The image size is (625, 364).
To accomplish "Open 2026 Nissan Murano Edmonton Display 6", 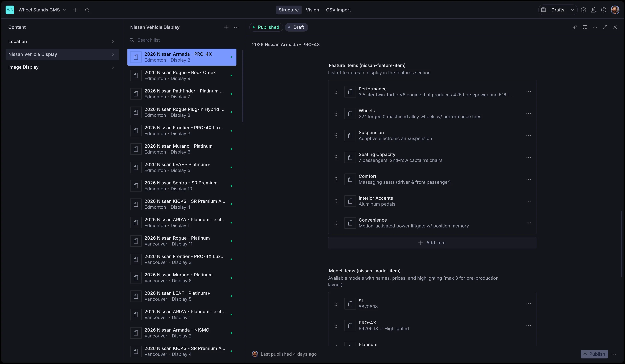I will pyautogui.click(x=182, y=149).
